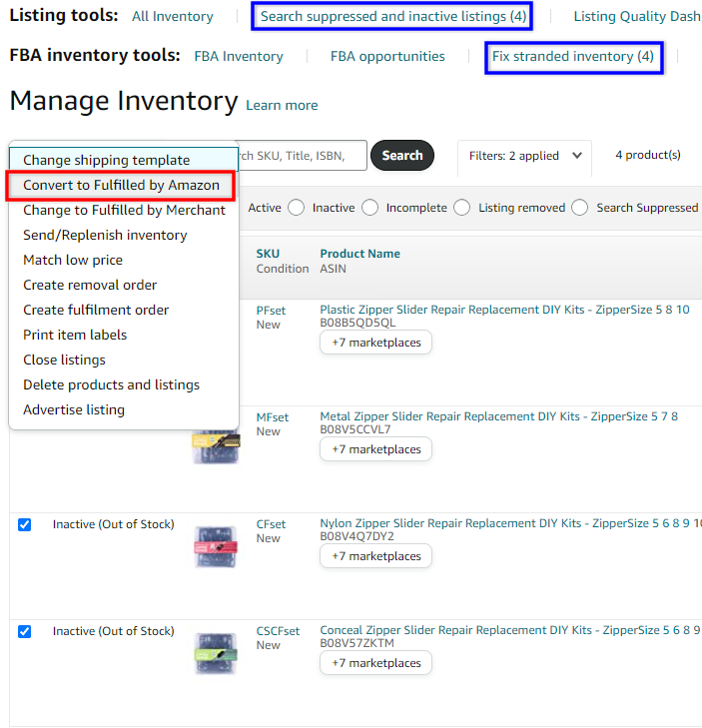Open the All Inventory listing tool
This screenshot has width=702, height=728.
coord(172,16)
